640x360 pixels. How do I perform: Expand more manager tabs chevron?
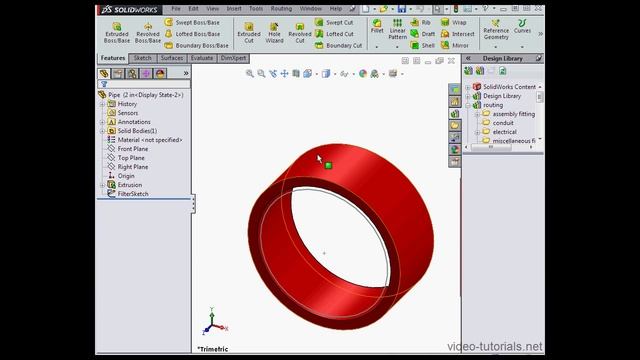tap(186, 73)
